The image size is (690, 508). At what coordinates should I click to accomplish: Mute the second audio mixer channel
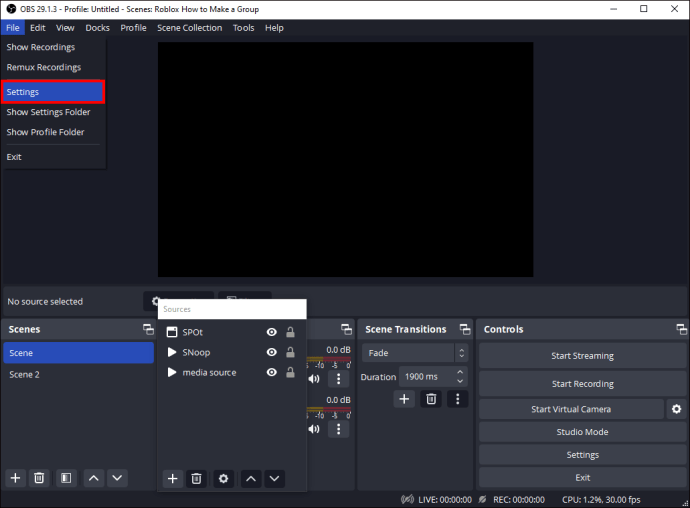[x=314, y=429]
